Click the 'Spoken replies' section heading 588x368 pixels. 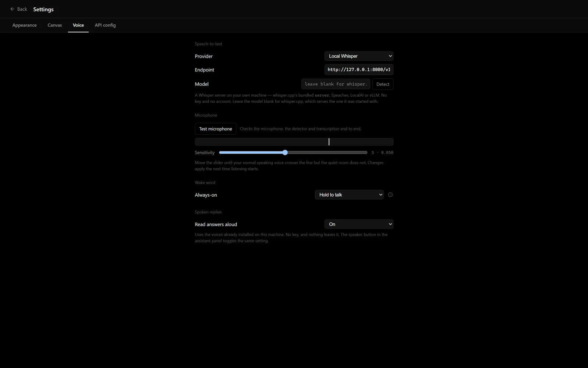tap(208, 212)
